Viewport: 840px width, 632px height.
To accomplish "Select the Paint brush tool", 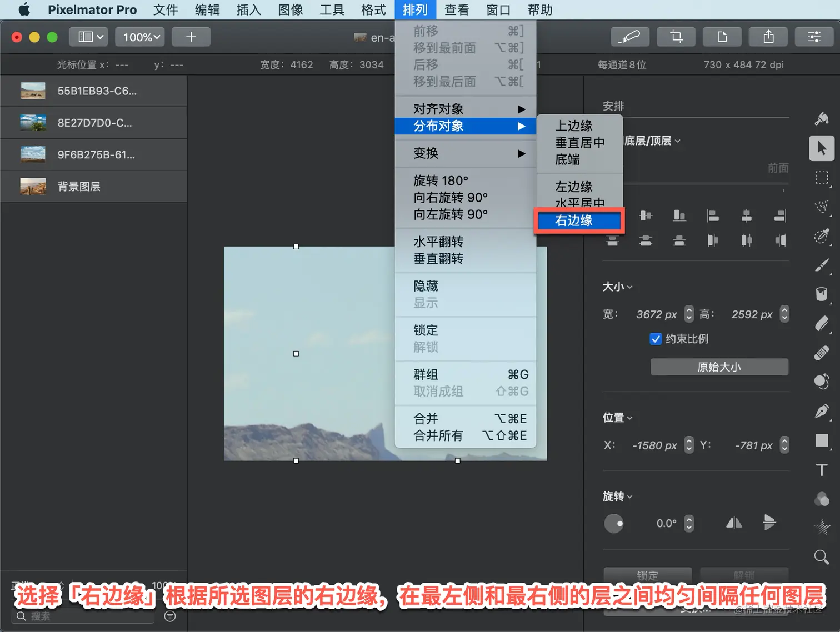I will (x=822, y=265).
